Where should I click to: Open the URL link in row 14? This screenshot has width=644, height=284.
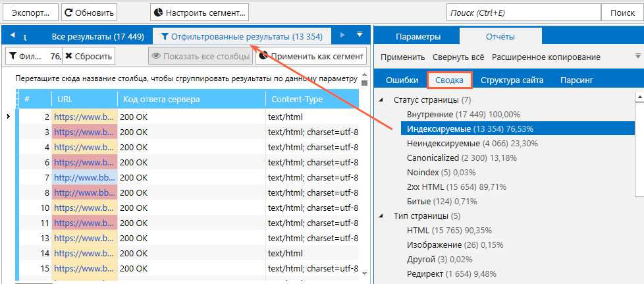pyautogui.click(x=84, y=254)
